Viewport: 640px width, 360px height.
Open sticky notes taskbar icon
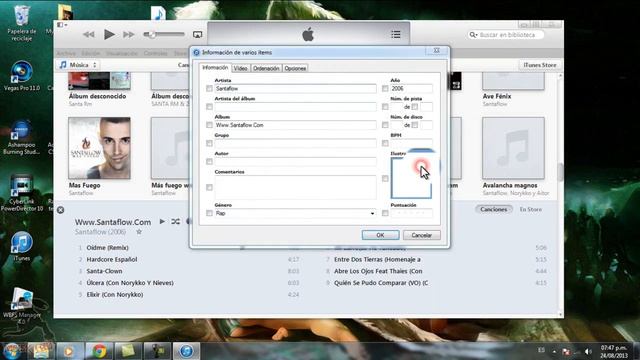[128, 351]
